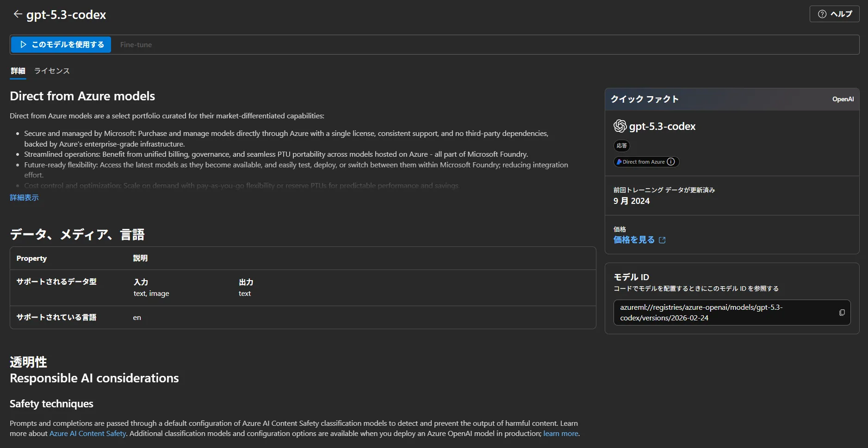Image resolution: width=868 pixels, height=448 pixels.
Task: Click the サポートされるデータ型 row label
Action: (56, 282)
